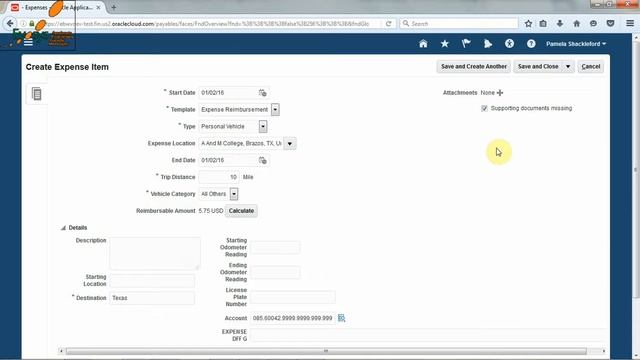Collapse the Details section
The height and width of the screenshot is (360, 640).
tap(64, 228)
